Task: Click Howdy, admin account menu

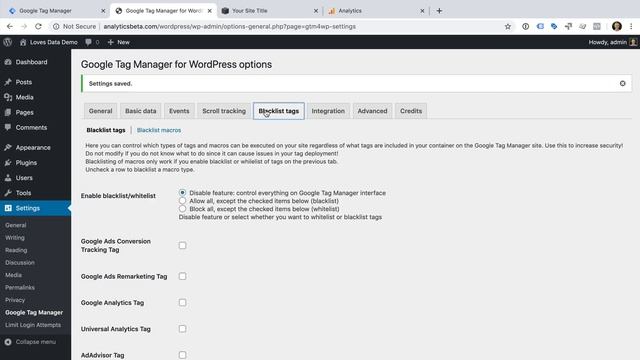Action: click(612, 42)
